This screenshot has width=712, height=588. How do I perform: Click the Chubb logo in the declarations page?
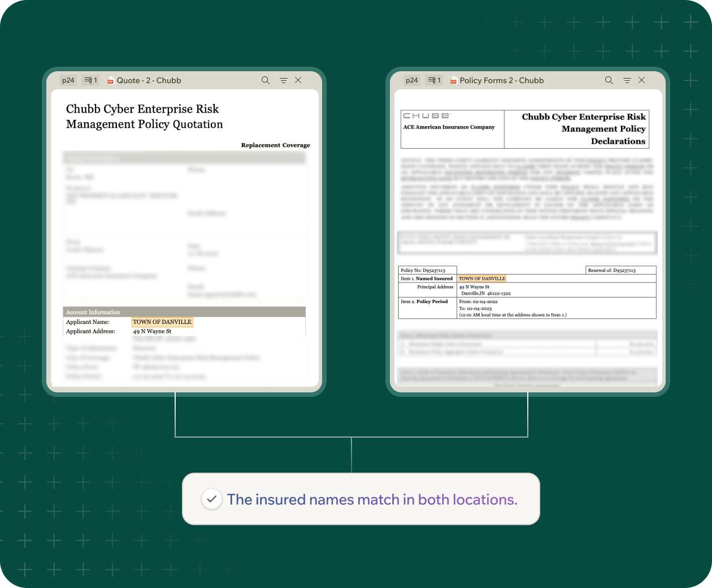426,115
